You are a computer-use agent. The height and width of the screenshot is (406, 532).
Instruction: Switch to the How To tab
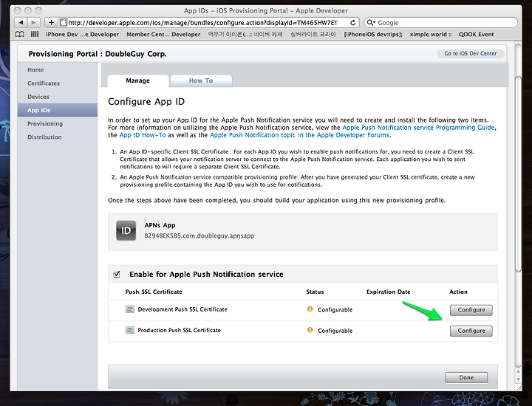(x=201, y=80)
